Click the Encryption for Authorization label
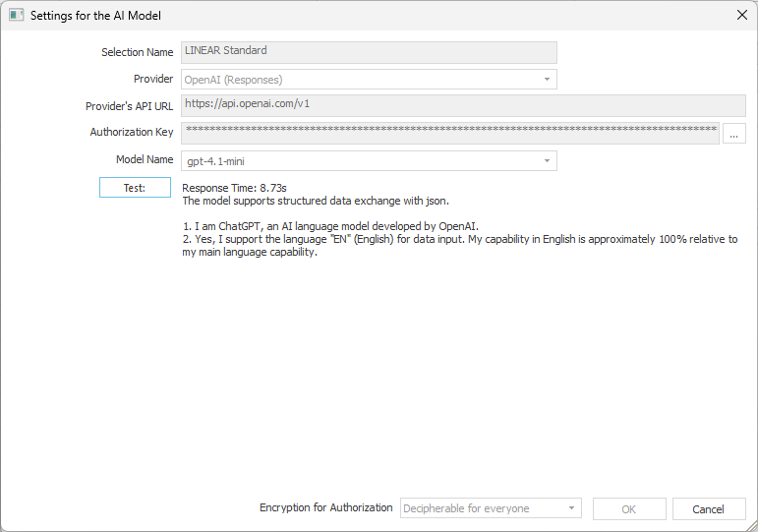This screenshot has width=758, height=532. [325, 507]
